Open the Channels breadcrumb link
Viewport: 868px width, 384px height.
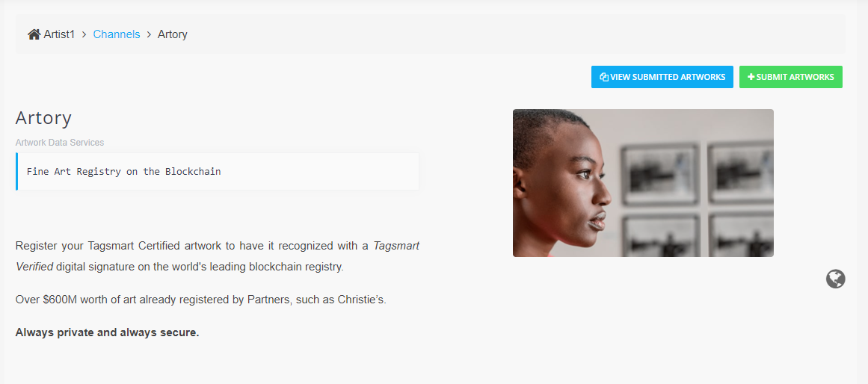coord(116,34)
